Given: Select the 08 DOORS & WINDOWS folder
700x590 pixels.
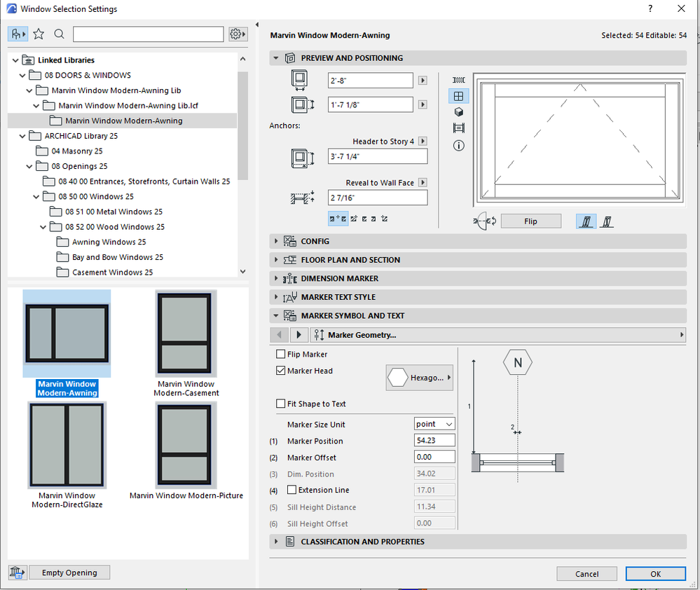Looking at the screenshot, I should [x=88, y=75].
